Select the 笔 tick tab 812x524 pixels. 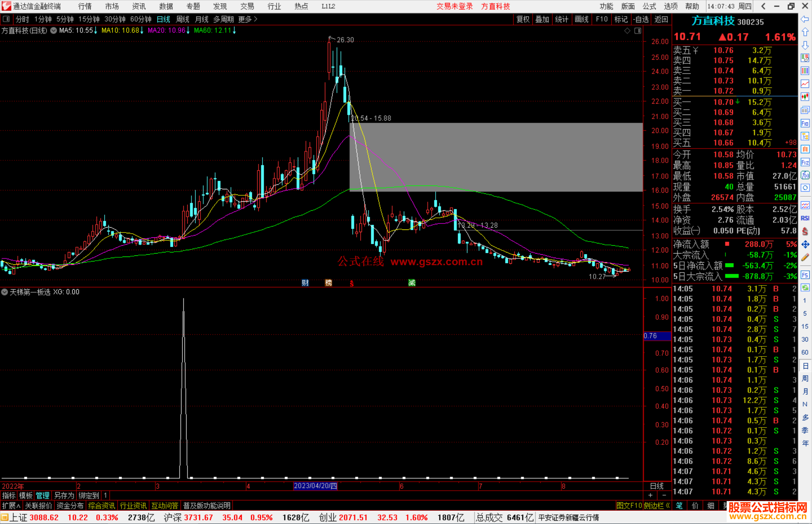679,506
